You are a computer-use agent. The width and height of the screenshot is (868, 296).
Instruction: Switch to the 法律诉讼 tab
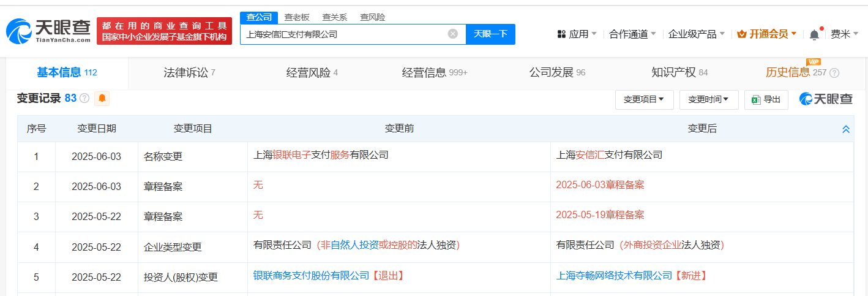189,73
